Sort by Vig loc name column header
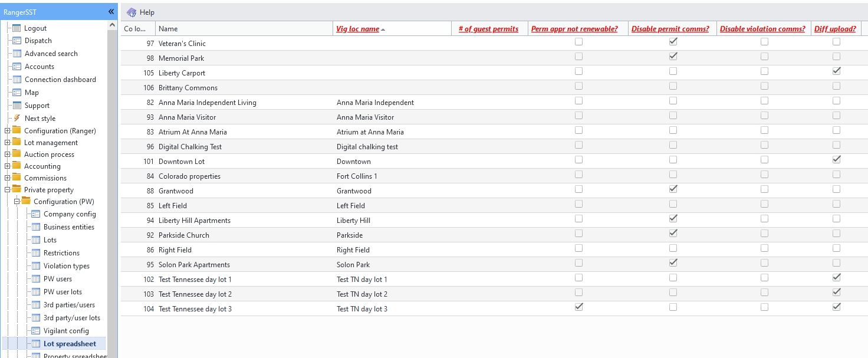This screenshot has width=868, height=358. click(x=357, y=29)
